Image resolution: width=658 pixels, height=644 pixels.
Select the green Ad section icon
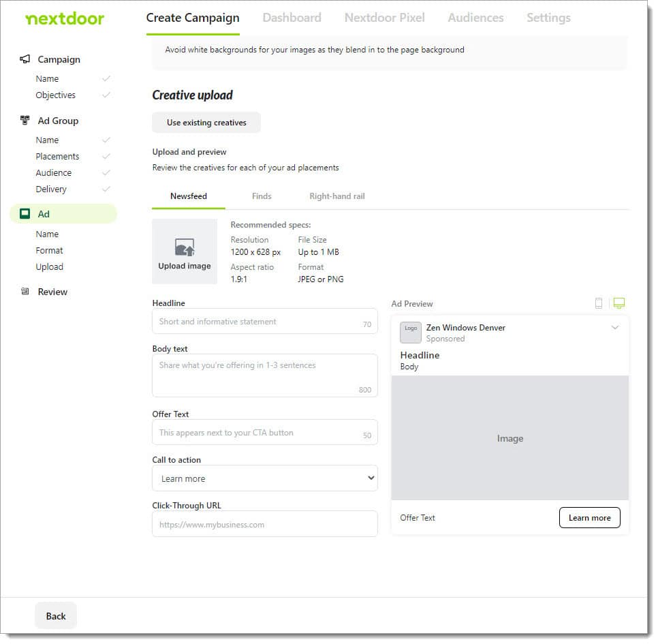(x=24, y=213)
